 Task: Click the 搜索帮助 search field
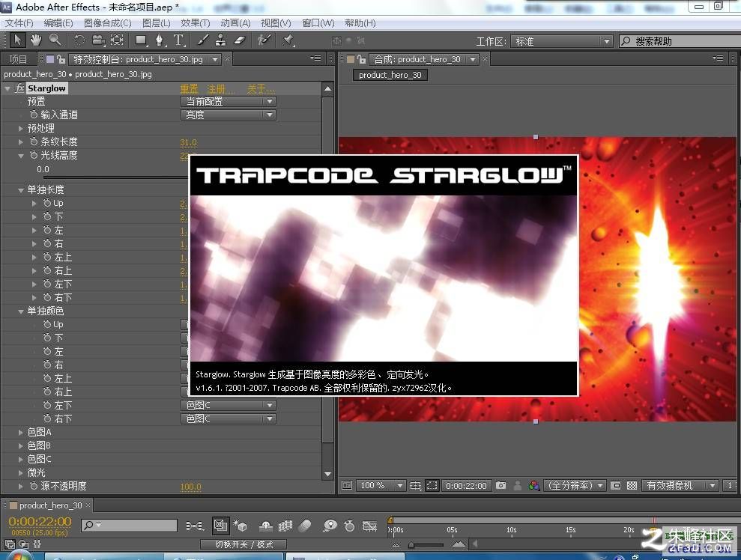click(680, 42)
